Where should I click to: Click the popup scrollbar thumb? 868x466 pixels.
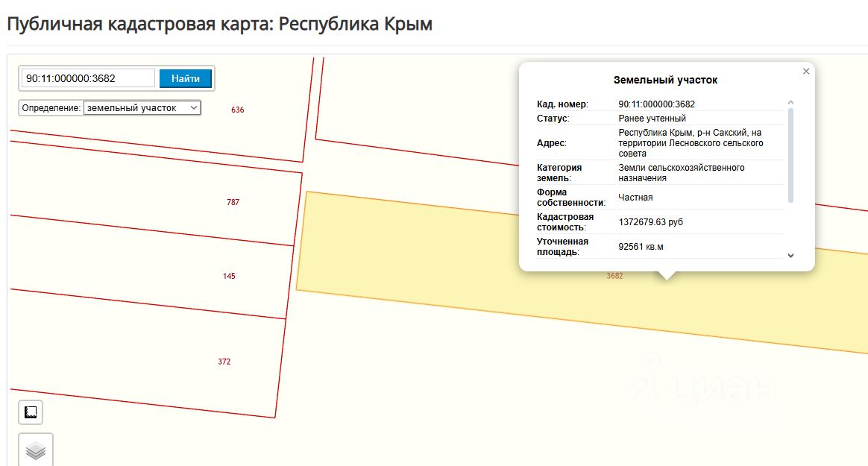[x=790, y=156]
